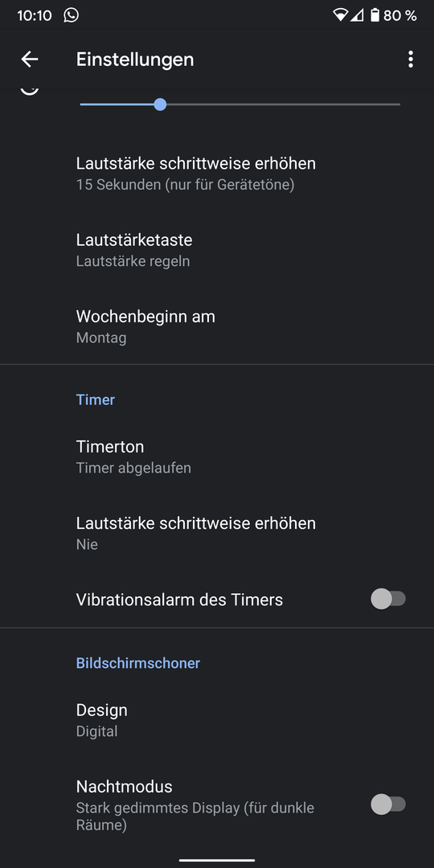Tap the alarm volume icon beside slider
The image size is (434, 868).
30,90
